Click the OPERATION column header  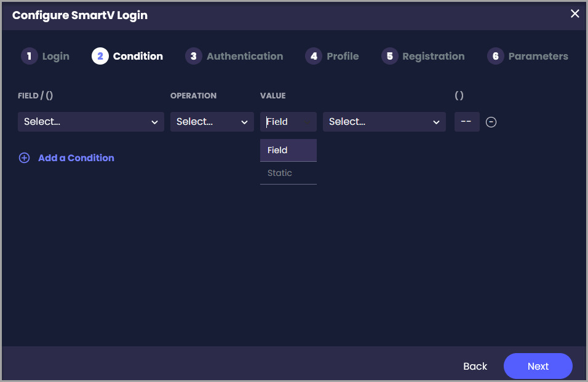click(194, 95)
